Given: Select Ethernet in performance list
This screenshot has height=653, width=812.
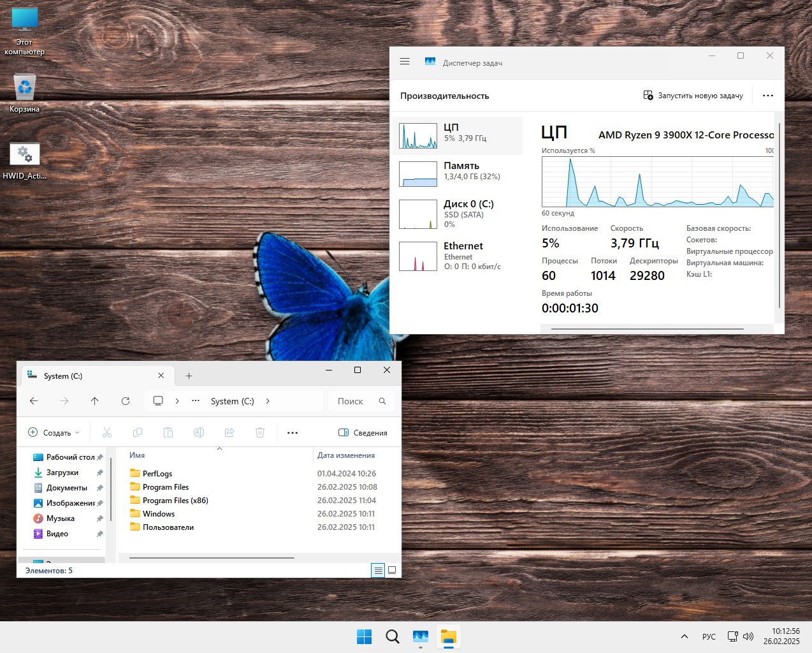Looking at the screenshot, I should click(x=458, y=255).
